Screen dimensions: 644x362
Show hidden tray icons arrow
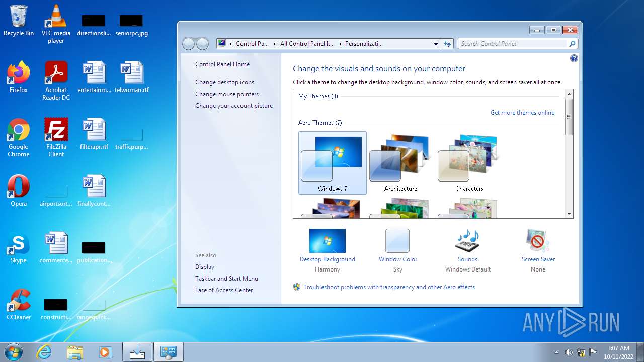click(556, 352)
